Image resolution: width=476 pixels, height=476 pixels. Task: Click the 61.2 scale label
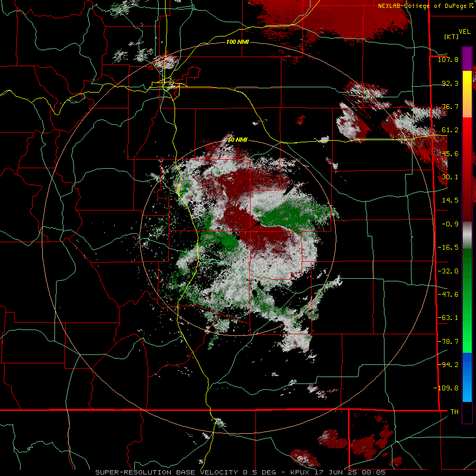[450, 130]
